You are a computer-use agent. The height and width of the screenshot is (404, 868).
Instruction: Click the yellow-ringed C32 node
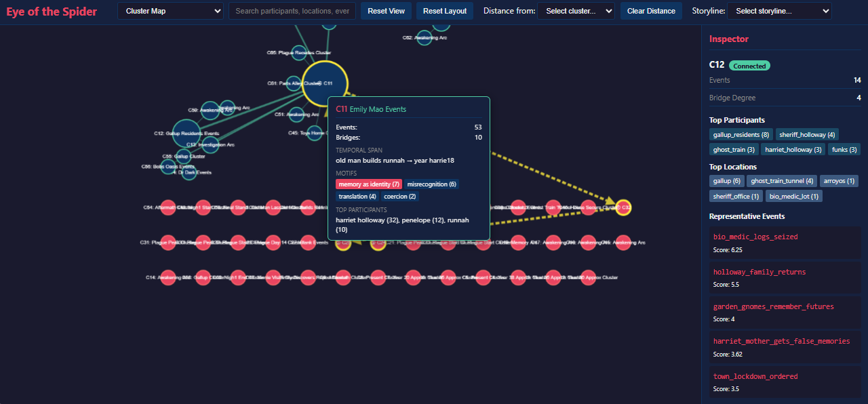tap(623, 208)
